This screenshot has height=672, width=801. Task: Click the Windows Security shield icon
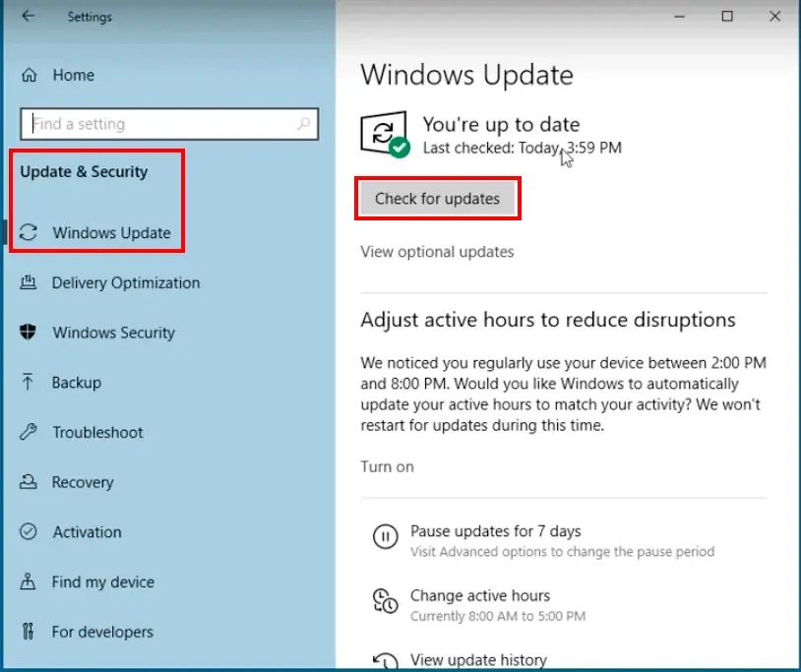tap(29, 332)
